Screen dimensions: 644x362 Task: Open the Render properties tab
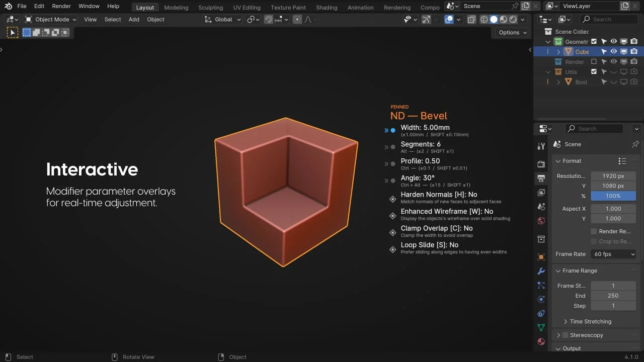pos(541,163)
